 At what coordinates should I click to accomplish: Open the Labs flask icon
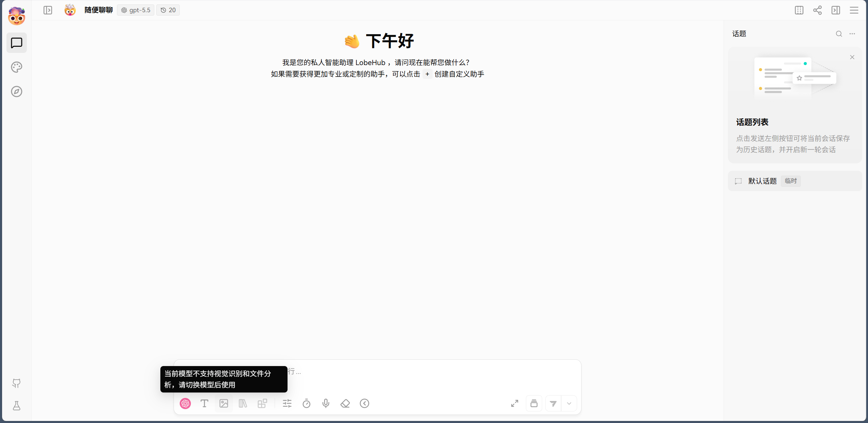click(x=16, y=406)
